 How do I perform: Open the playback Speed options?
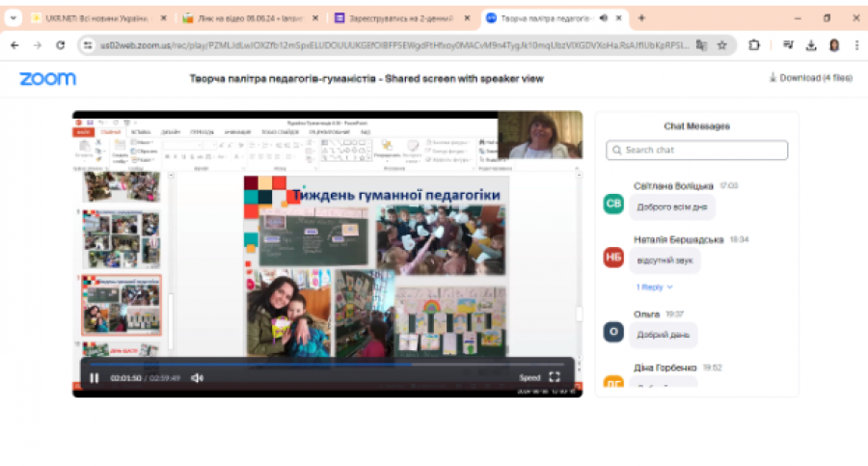[x=529, y=378]
